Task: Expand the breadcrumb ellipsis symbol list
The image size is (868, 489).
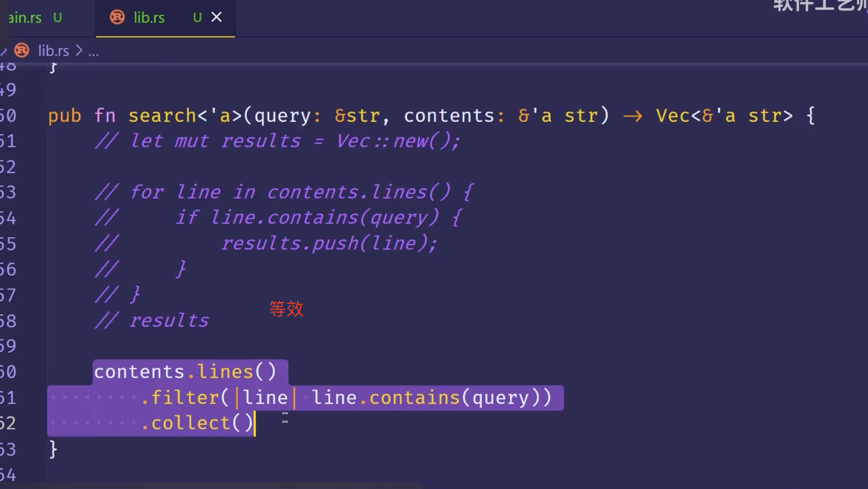Action: 93,51
